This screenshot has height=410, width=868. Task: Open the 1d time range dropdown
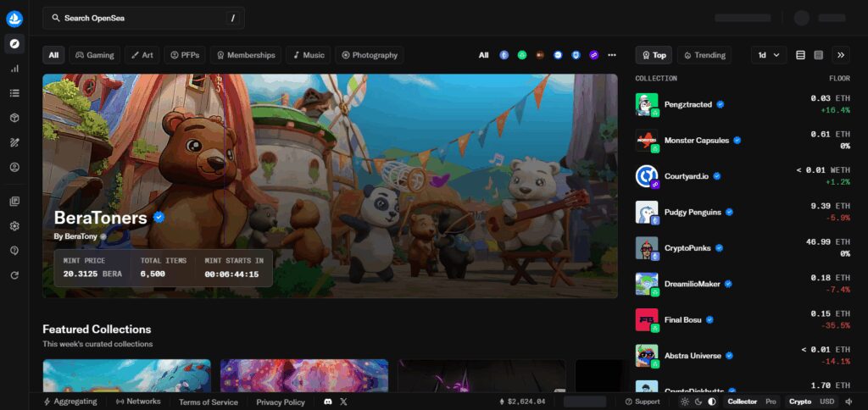tap(769, 55)
